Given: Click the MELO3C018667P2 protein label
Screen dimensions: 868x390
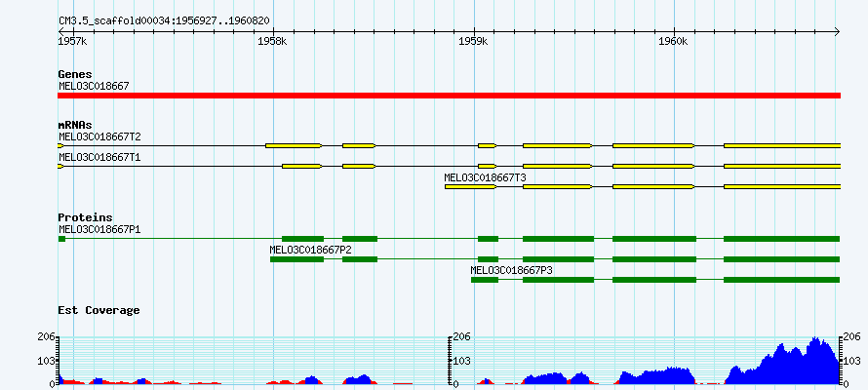Looking at the screenshot, I should [310, 250].
